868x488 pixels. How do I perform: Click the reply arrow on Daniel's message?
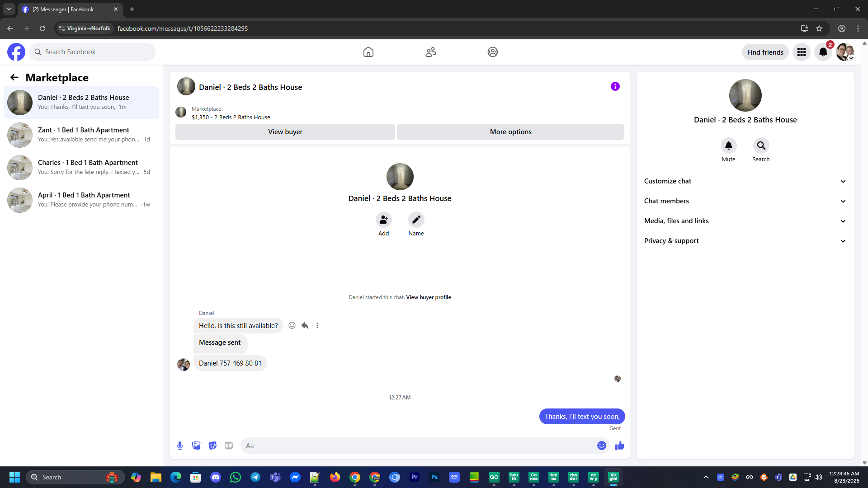305,325
